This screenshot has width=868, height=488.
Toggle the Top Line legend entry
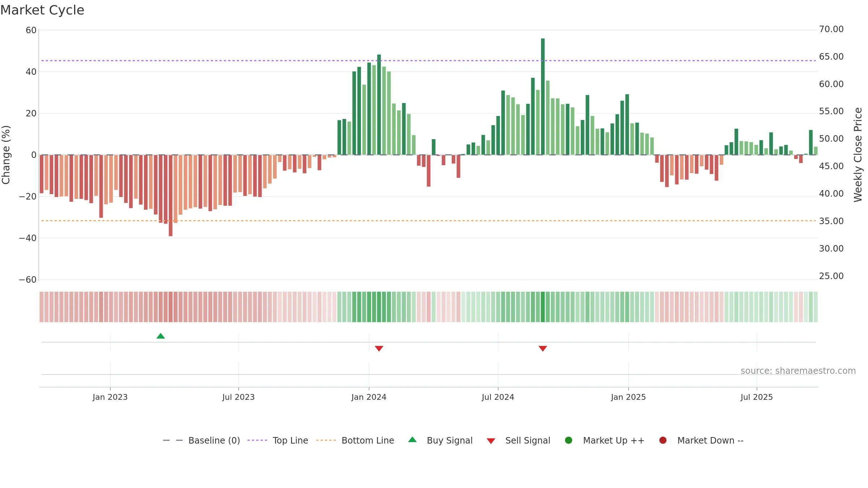[x=278, y=440]
